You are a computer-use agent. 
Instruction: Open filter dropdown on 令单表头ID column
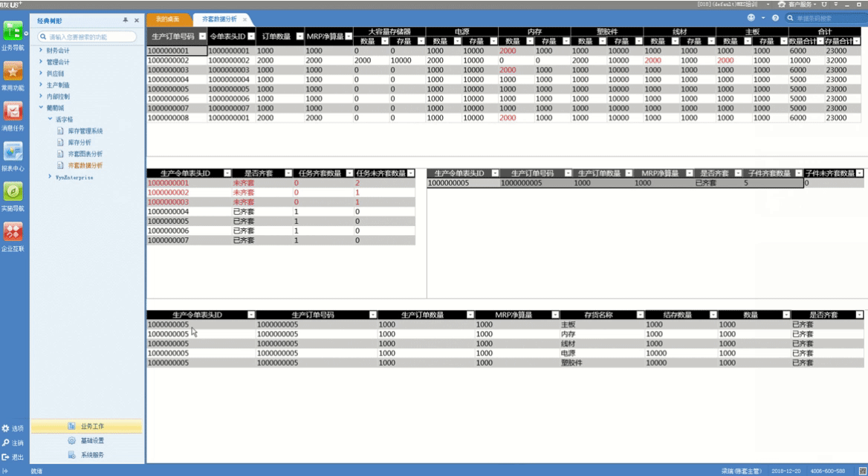click(x=251, y=36)
